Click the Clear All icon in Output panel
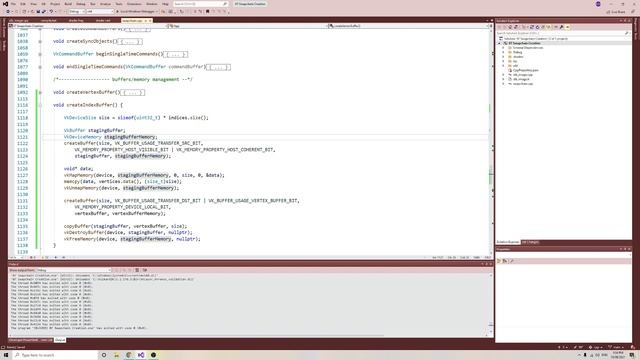 click(137, 270)
